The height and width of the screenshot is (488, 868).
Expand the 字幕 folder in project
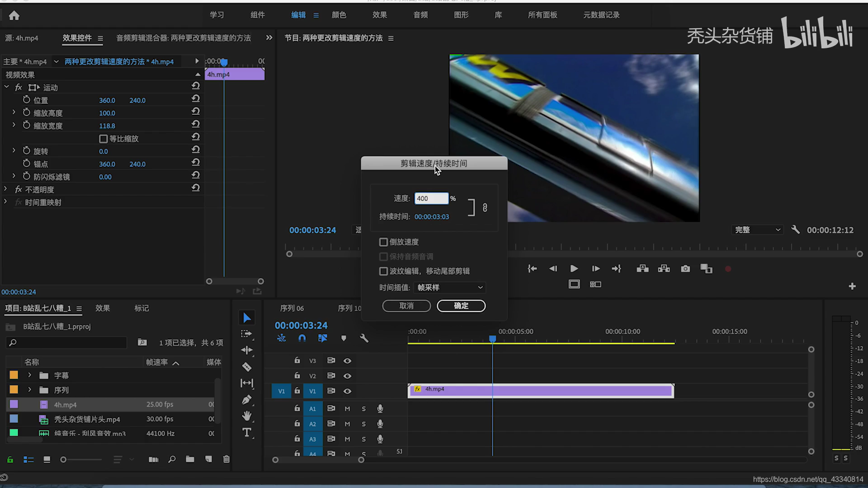30,375
